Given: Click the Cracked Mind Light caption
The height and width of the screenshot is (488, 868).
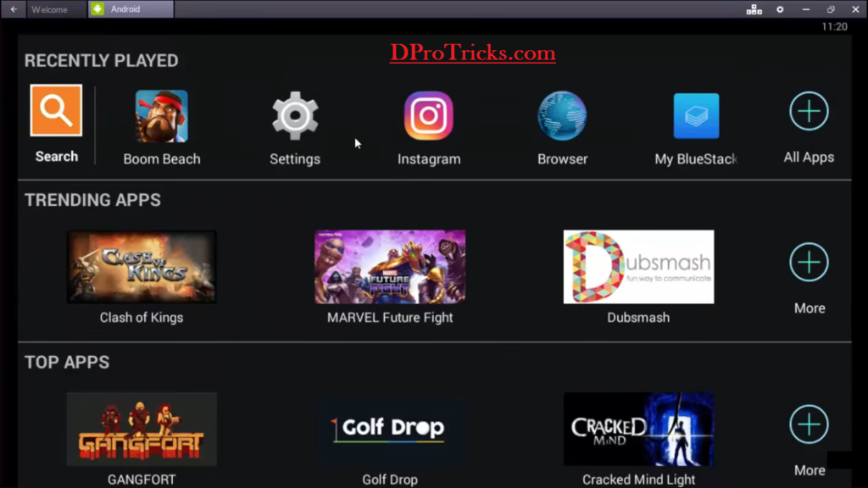Looking at the screenshot, I should (638, 480).
